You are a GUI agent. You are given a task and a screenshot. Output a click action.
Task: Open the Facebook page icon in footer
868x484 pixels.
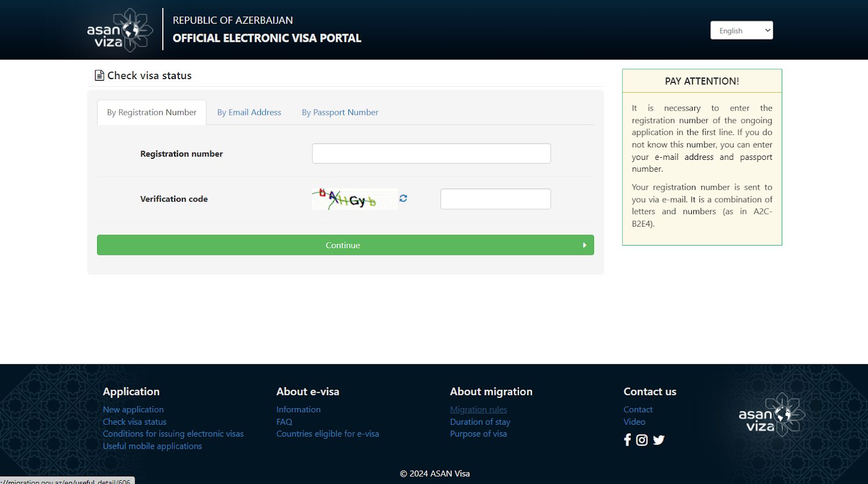(x=628, y=440)
